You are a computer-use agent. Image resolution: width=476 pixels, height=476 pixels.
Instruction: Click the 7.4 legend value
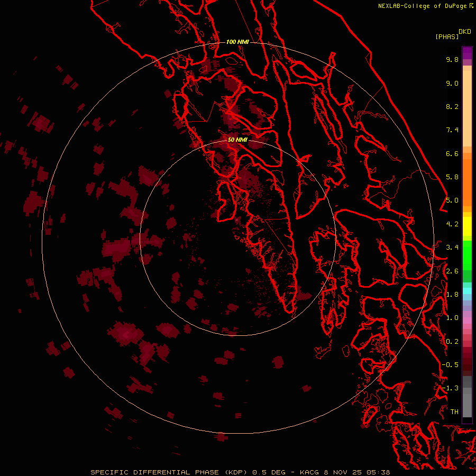coord(452,130)
